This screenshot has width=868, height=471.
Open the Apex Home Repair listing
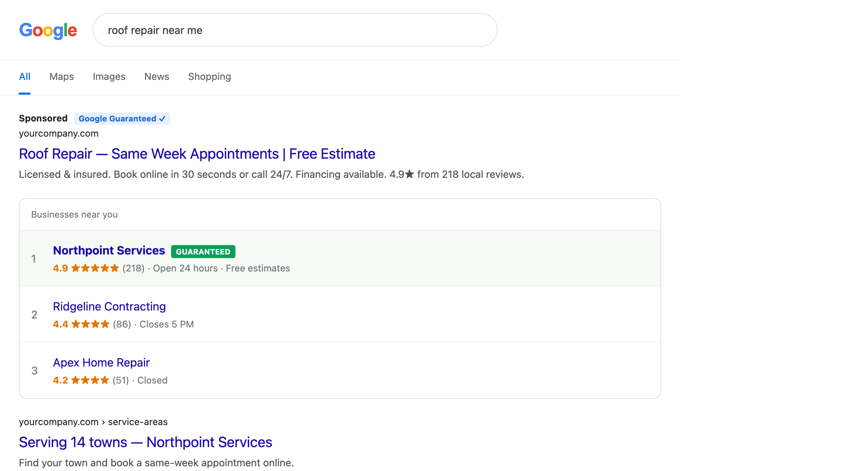click(x=101, y=363)
